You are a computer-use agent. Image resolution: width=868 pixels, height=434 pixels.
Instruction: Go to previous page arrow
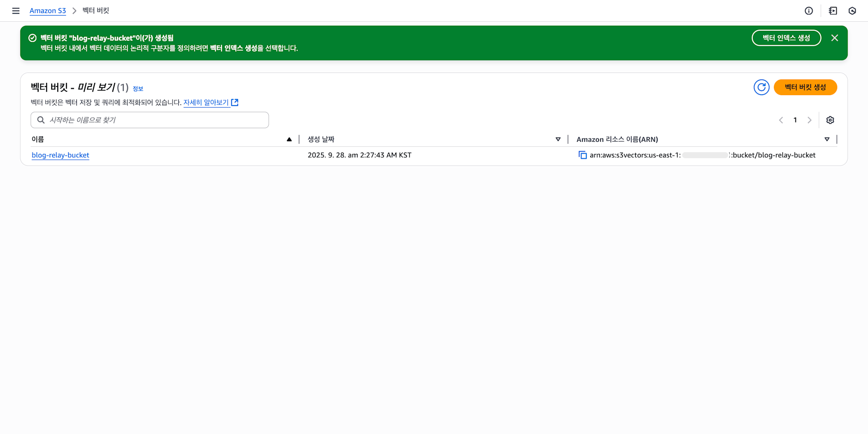pyautogui.click(x=781, y=120)
